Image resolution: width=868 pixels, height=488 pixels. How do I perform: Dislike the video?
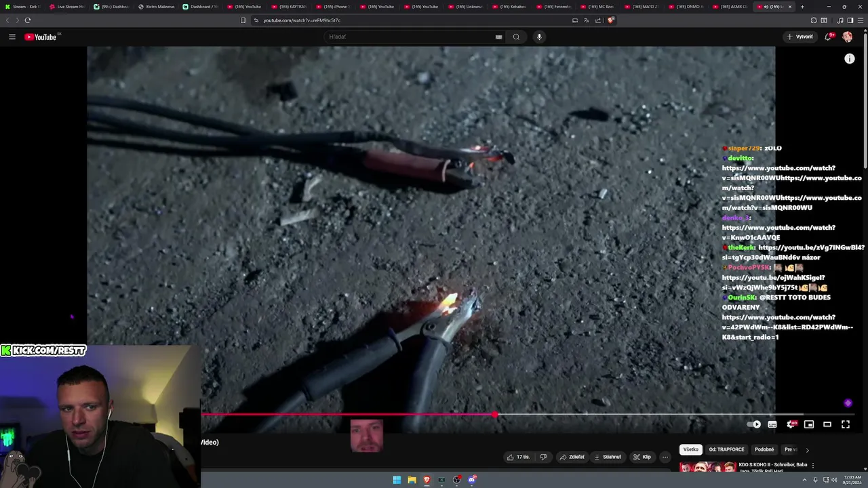coord(542,457)
